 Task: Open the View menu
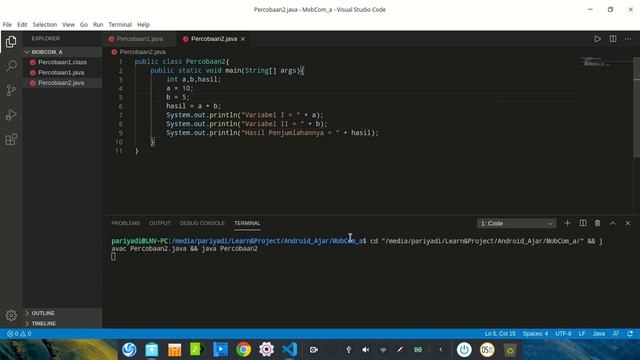[x=68, y=24]
